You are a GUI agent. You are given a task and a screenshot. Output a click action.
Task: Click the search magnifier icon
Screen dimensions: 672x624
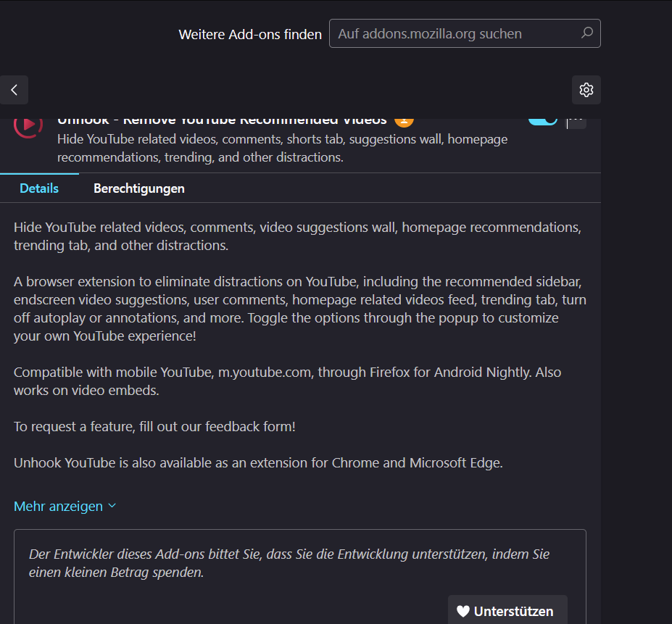[x=587, y=33]
